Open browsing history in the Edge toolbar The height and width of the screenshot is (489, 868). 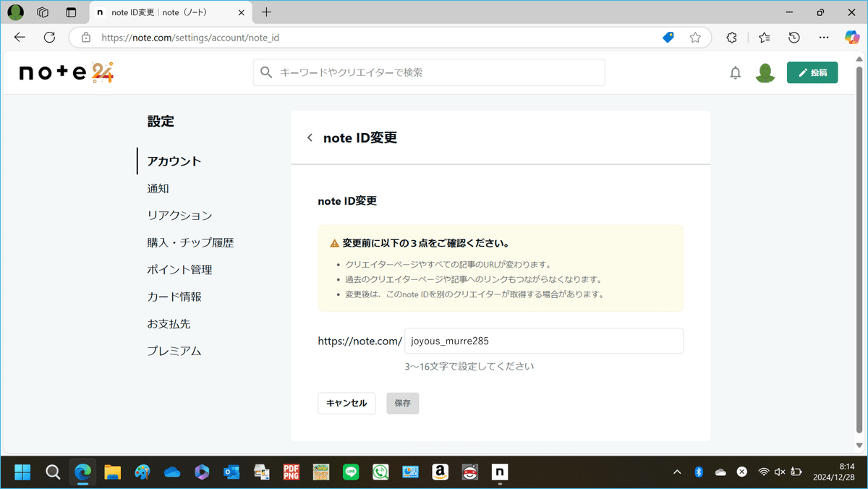(793, 37)
